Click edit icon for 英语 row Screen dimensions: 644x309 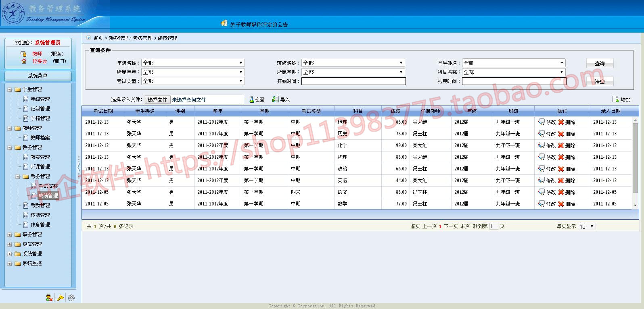point(542,180)
